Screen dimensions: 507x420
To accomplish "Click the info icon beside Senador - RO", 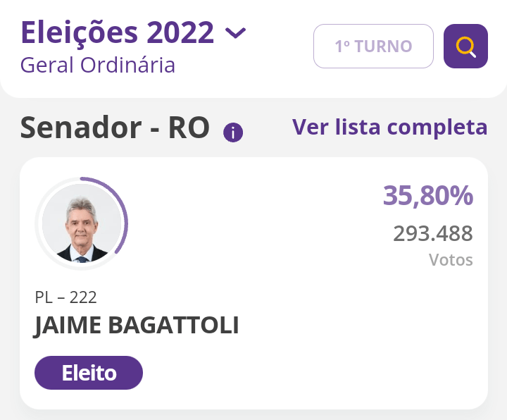I will tap(233, 132).
